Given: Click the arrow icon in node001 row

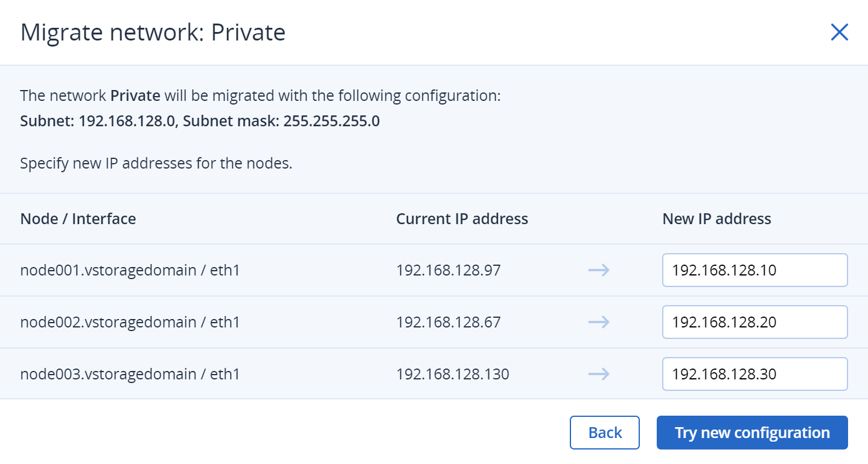Looking at the screenshot, I should pyautogui.click(x=598, y=270).
